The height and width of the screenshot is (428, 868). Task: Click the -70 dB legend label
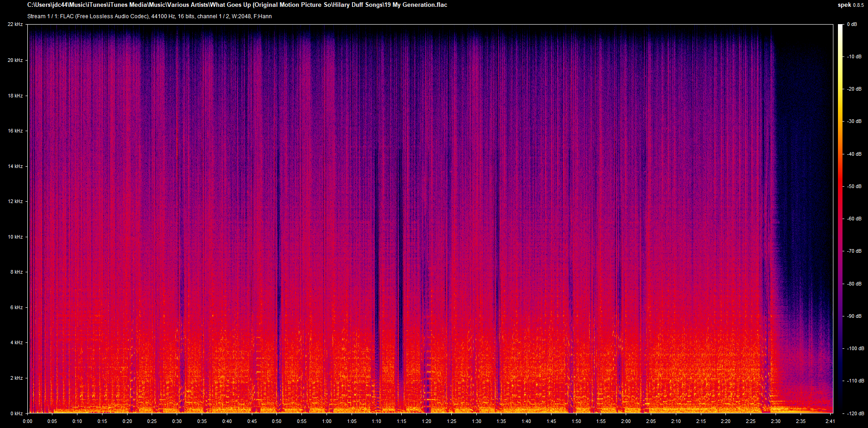pos(854,251)
